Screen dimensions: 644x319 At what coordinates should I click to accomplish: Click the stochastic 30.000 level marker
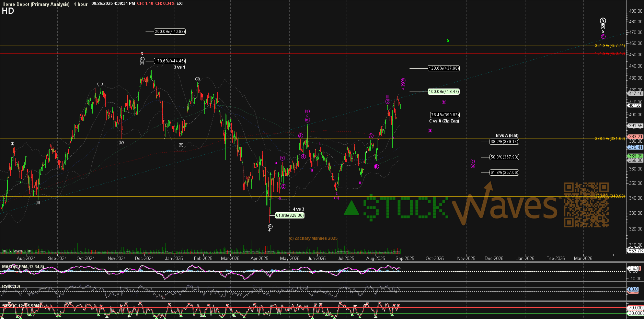point(636,313)
